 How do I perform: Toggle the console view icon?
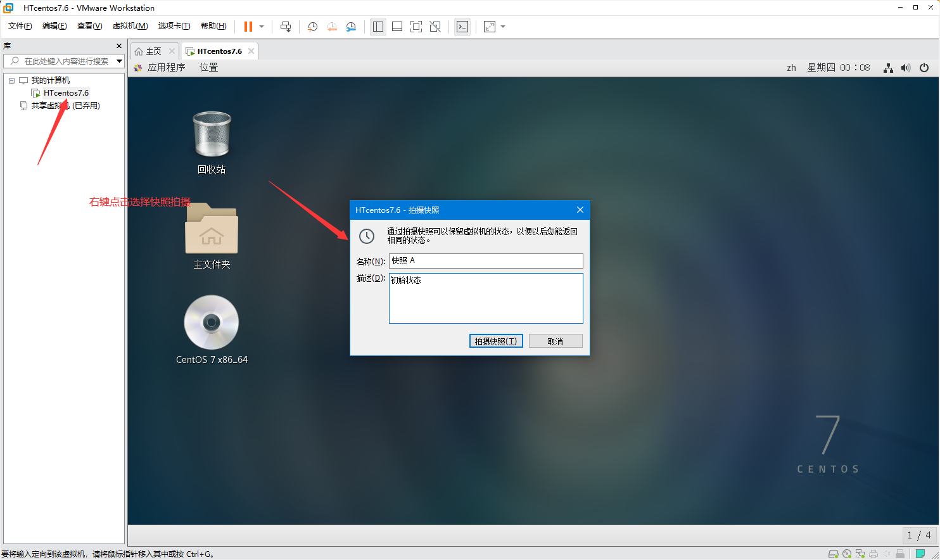point(462,27)
